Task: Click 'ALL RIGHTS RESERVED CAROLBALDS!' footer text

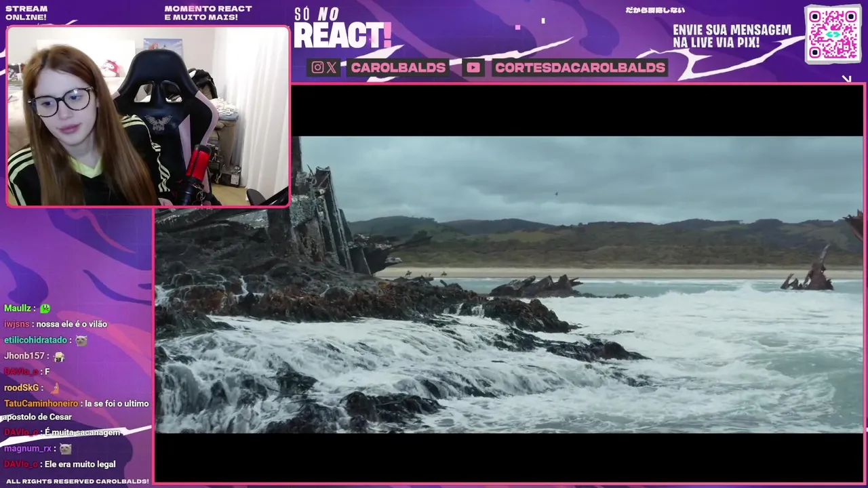Action: (77, 481)
